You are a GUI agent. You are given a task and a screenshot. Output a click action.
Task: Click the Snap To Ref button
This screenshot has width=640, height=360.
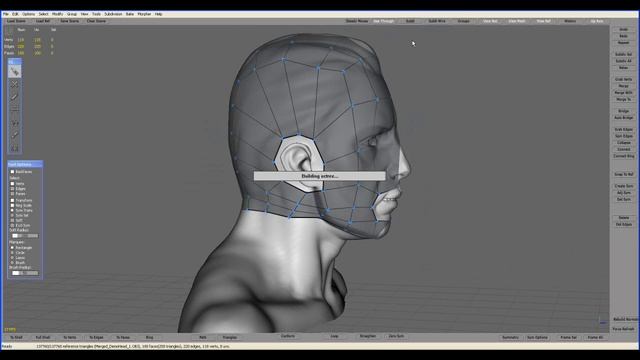[x=623, y=174]
